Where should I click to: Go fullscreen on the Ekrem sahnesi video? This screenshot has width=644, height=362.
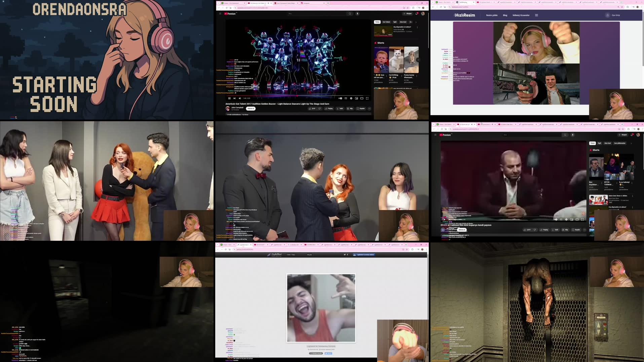point(582,220)
